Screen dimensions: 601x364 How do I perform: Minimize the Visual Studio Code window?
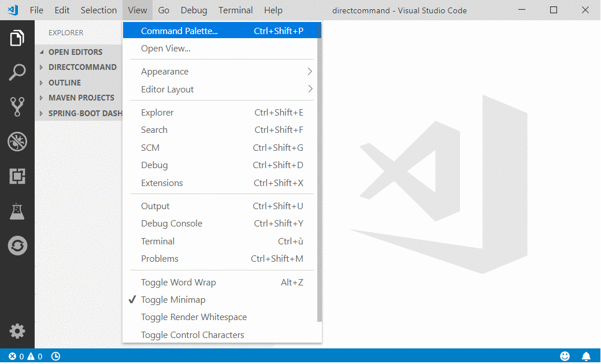522,10
